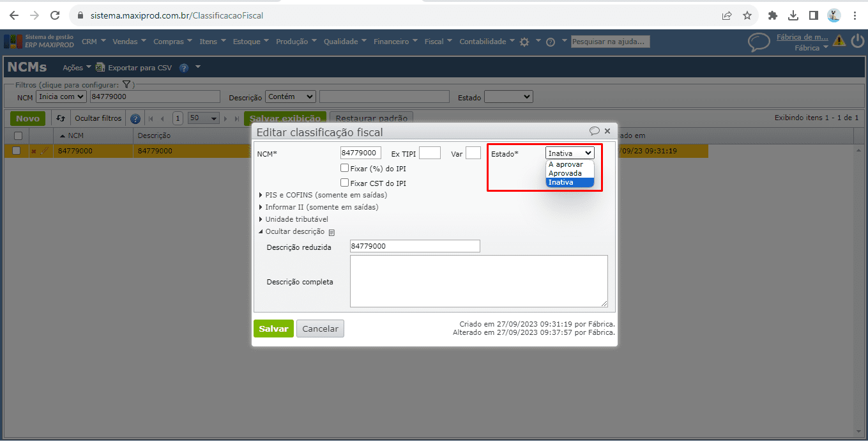Click blue help icon beside Exportar para CSV

184,67
